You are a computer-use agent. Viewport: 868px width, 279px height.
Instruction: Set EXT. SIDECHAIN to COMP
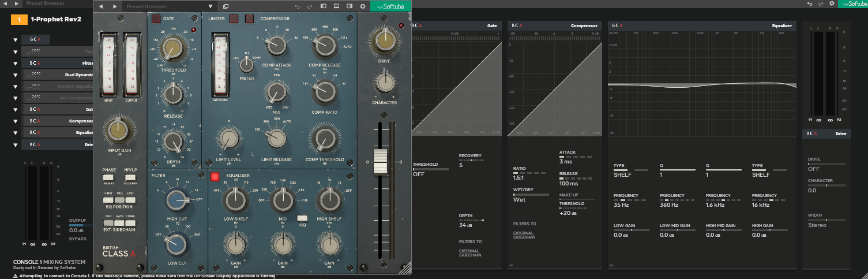click(130, 222)
